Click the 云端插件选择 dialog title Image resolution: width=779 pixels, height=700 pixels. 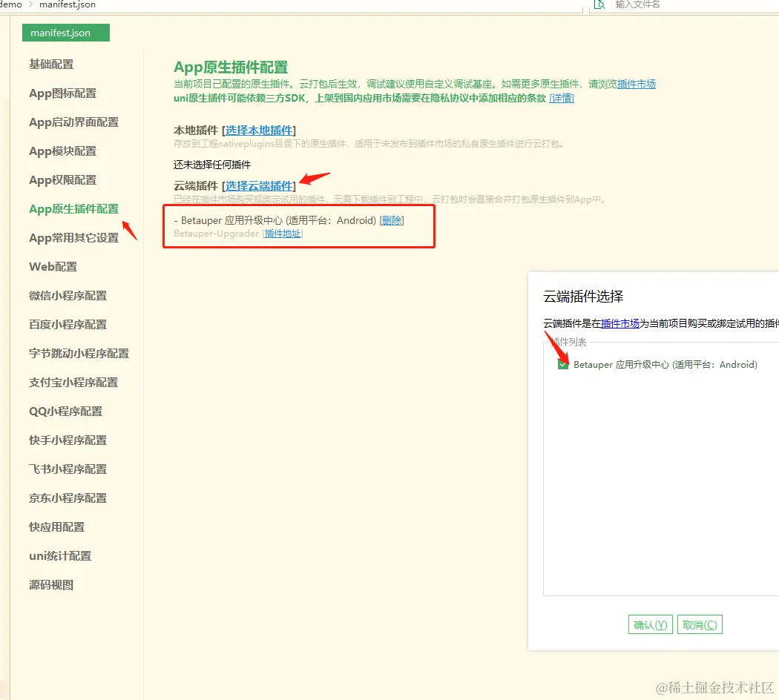(x=583, y=297)
